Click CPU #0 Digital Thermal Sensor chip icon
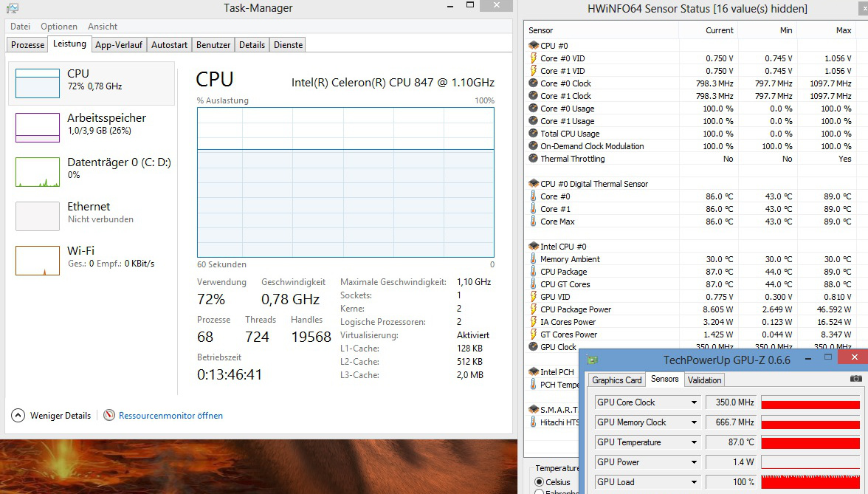 [534, 183]
